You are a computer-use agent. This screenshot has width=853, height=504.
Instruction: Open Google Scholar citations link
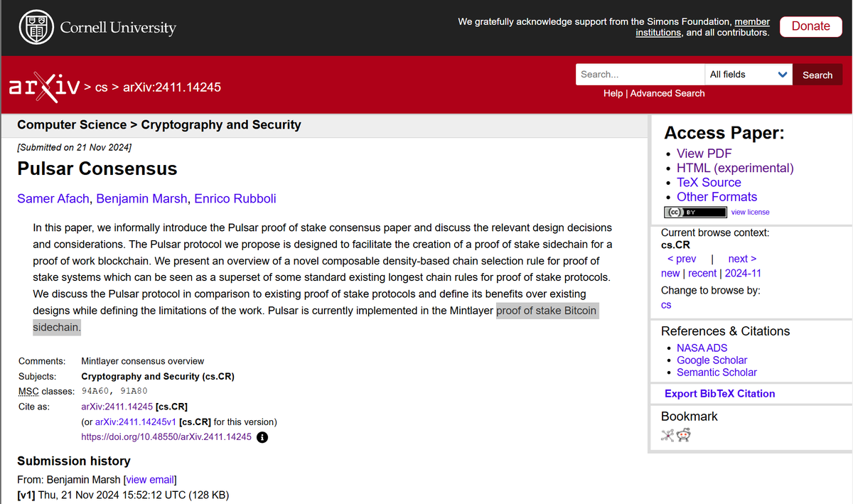pyautogui.click(x=712, y=360)
